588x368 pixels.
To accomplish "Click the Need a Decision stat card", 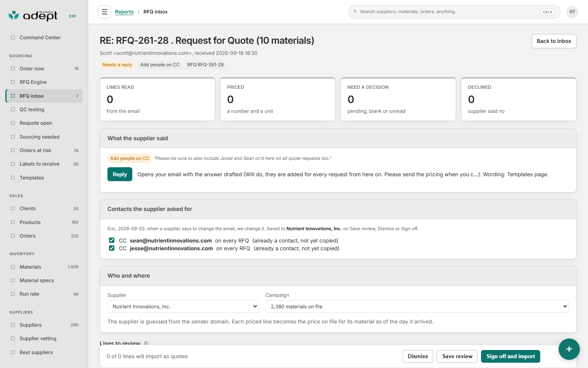I will (398, 99).
